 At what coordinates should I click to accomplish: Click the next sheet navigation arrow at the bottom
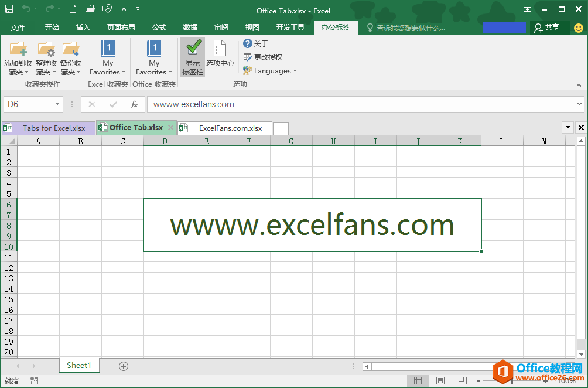click(34, 366)
